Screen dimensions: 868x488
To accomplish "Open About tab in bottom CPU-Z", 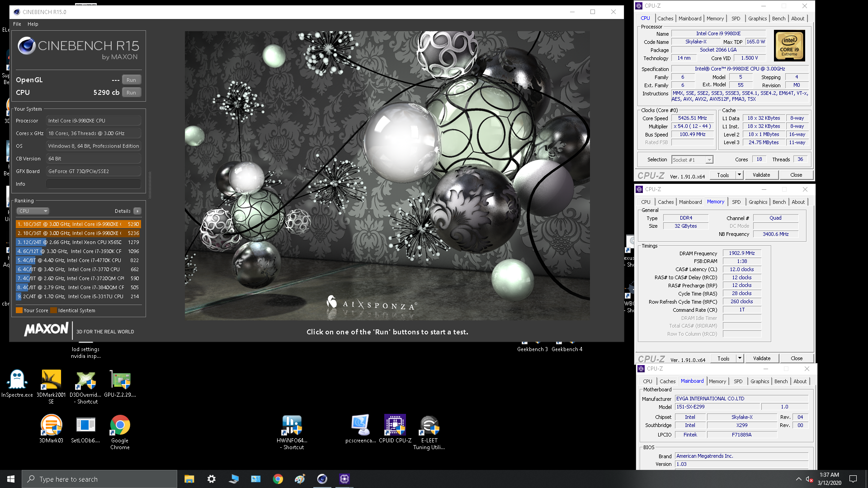I will 800,381.
